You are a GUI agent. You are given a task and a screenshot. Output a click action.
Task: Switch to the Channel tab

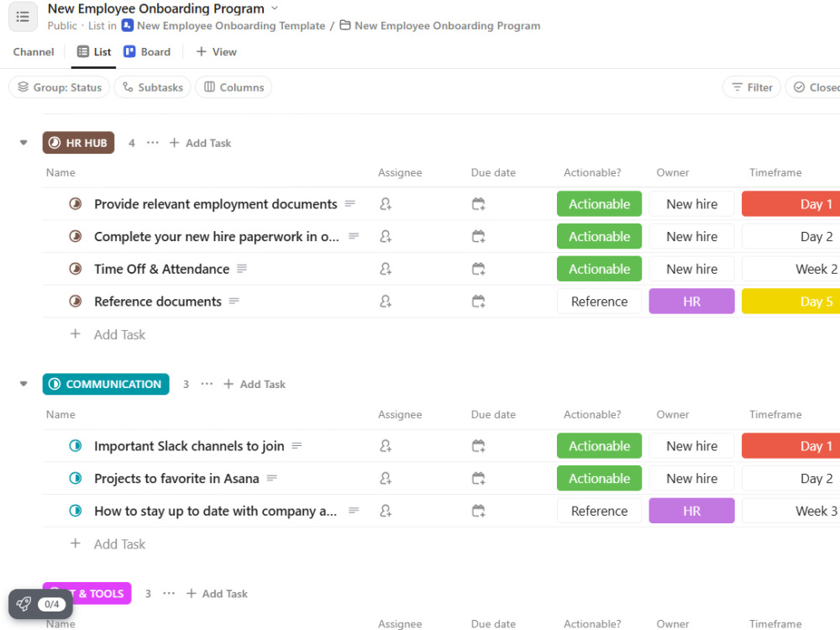34,52
